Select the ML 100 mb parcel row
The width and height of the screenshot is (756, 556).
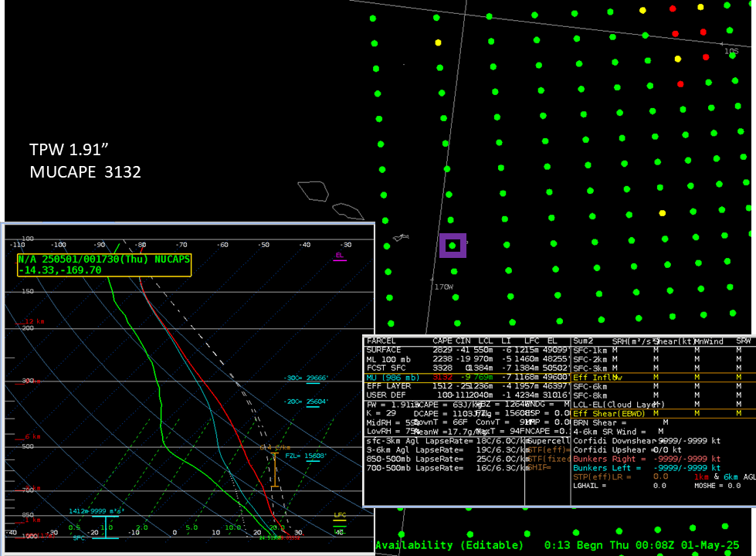466,359
